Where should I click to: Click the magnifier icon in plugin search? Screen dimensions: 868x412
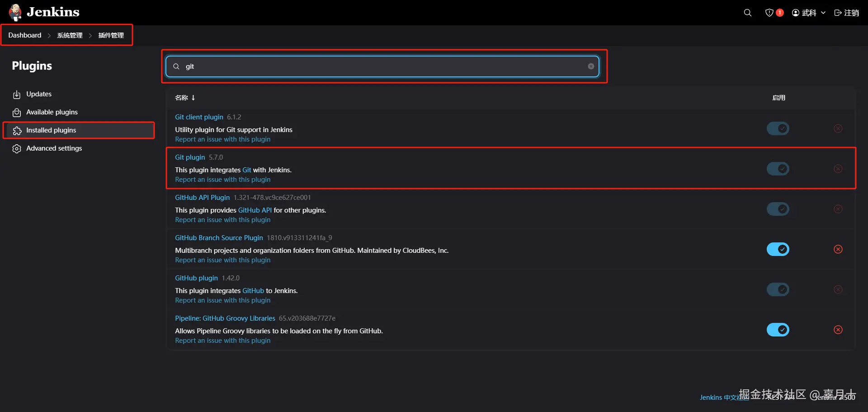pos(176,66)
